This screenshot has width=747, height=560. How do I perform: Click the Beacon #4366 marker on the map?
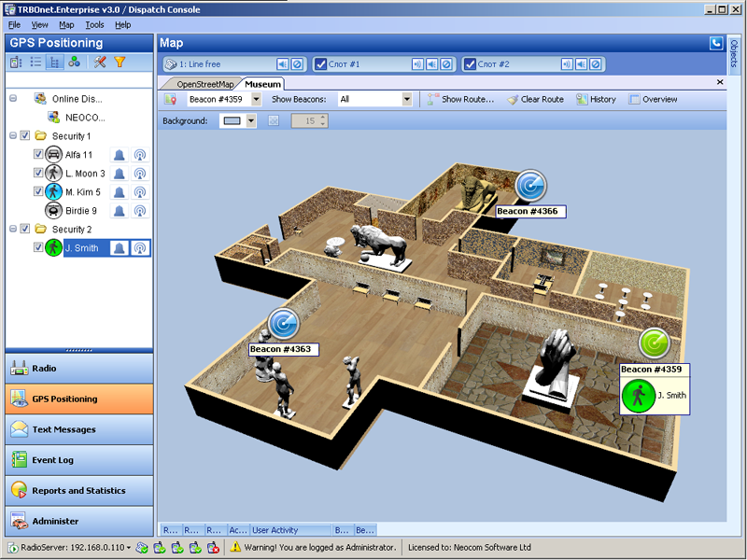pos(530,185)
